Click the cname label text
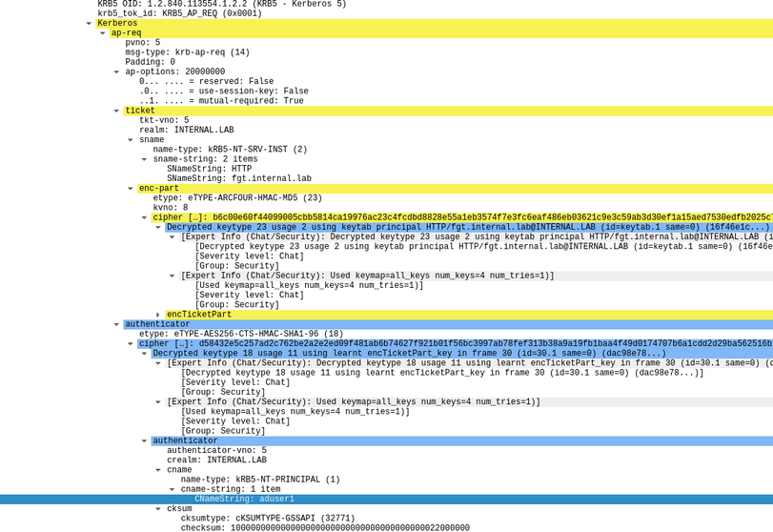Viewport: 773px width, 532px height. pyautogui.click(x=179, y=470)
